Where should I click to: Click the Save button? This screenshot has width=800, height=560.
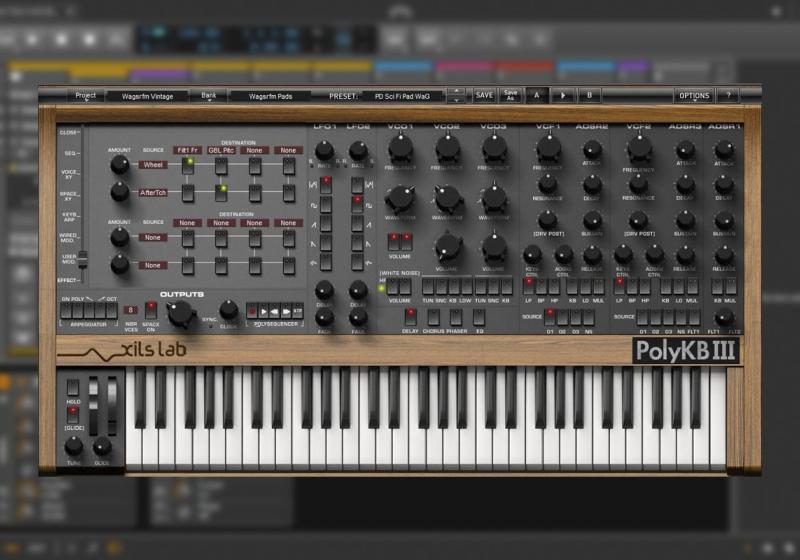click(484, 96)
